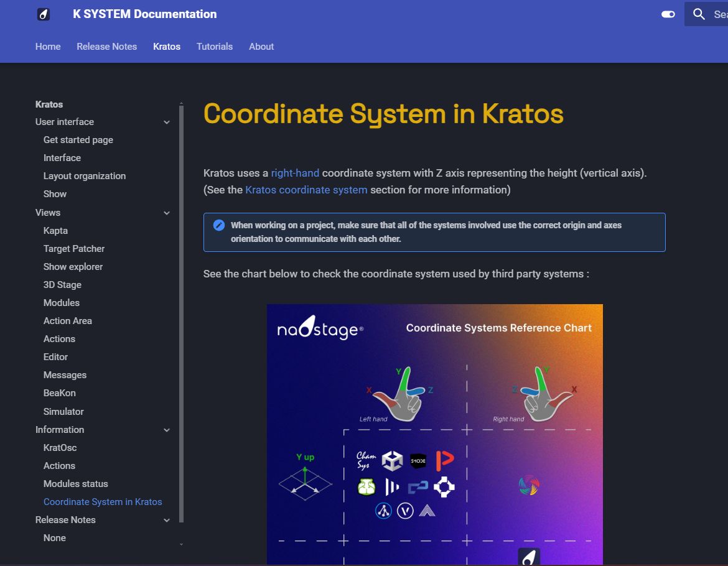Click the K SYSTEM logo icon
728x566 pixels.
coord(44,14)
